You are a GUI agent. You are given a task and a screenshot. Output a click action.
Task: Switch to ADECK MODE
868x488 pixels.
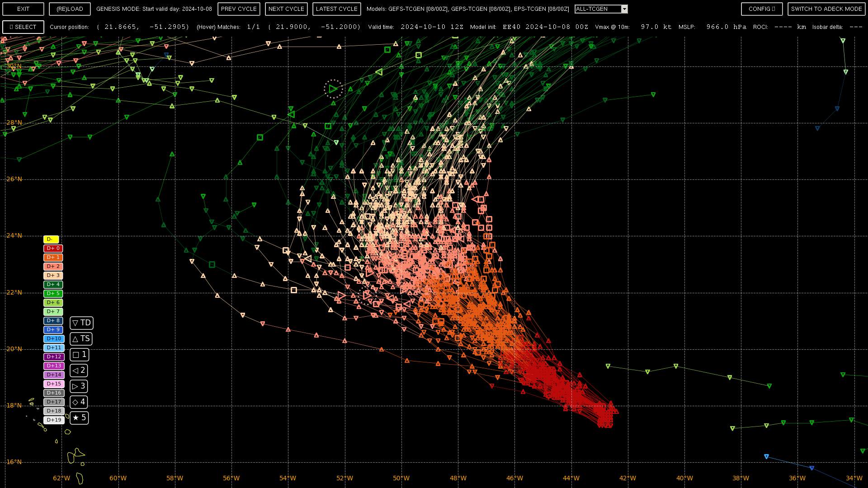(x=826, y=9)
